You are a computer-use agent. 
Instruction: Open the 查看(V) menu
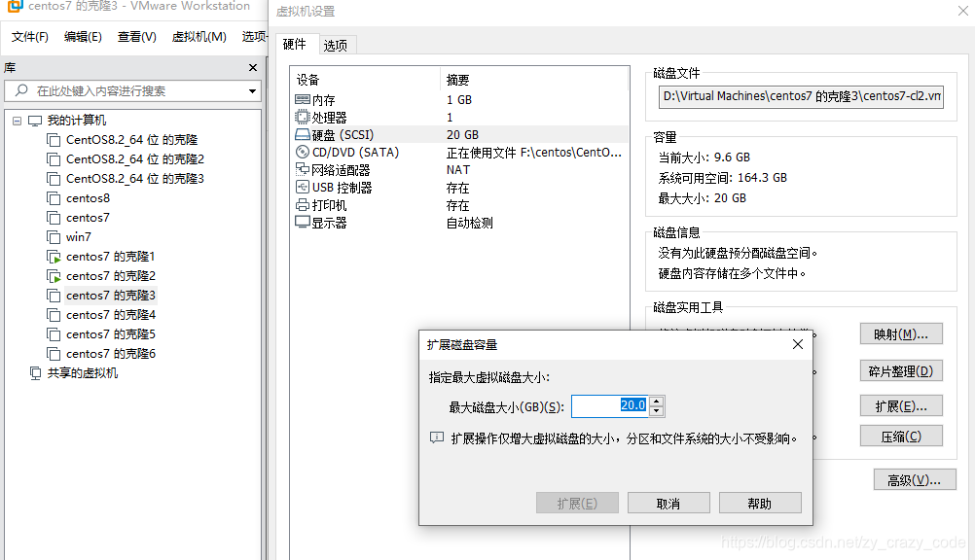(137, 37)
